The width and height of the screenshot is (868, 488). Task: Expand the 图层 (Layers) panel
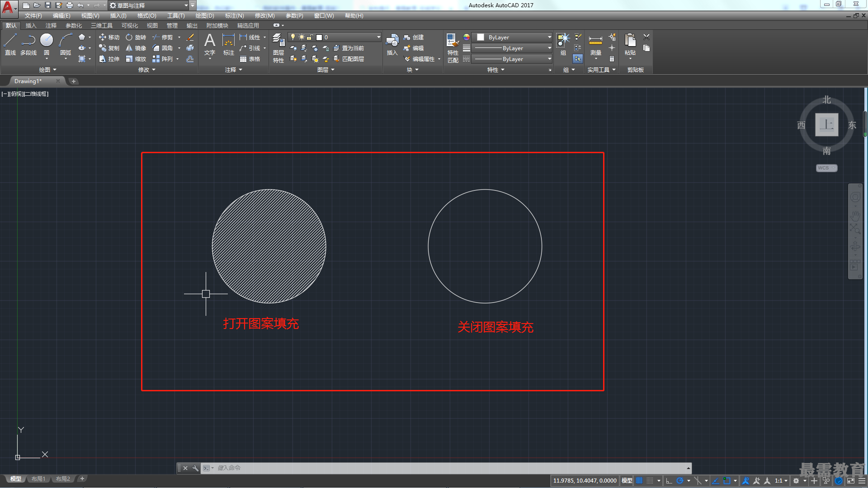(x=325, y=70)
